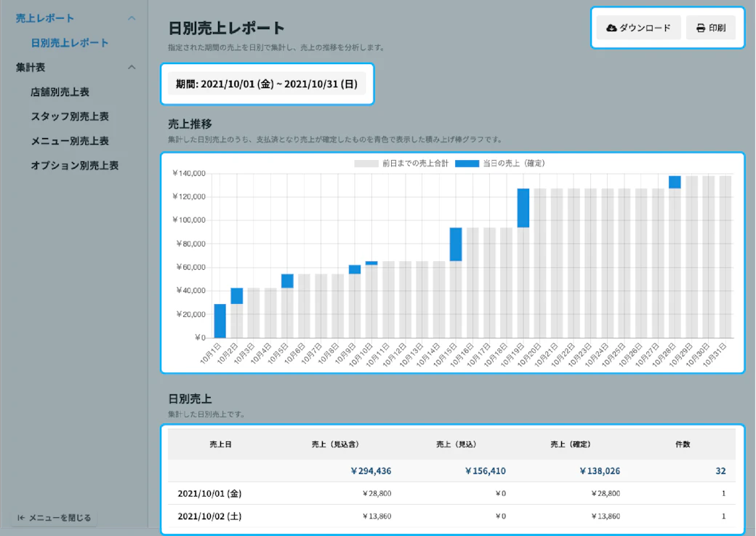Click the 売上（確定） column header
Viewport: 756px width, 536px height.
tap(570, 444)
